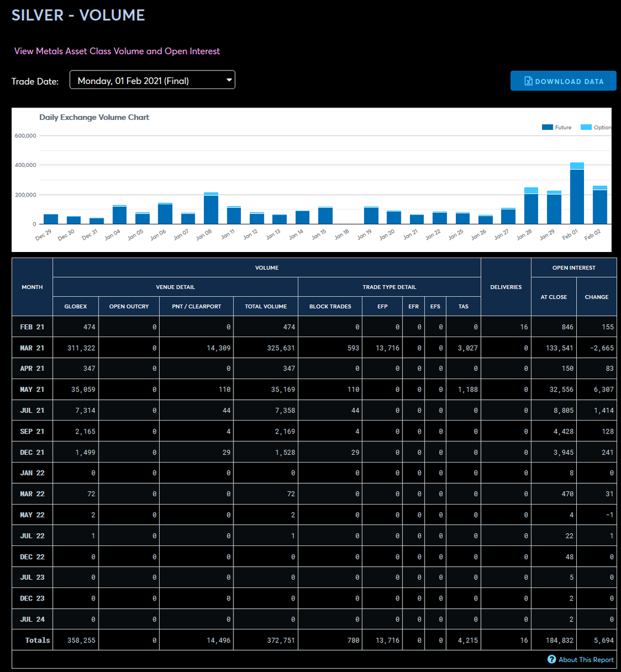621x672 pixels.
Task: Click the MONTH column header
Action: (32, 287)
